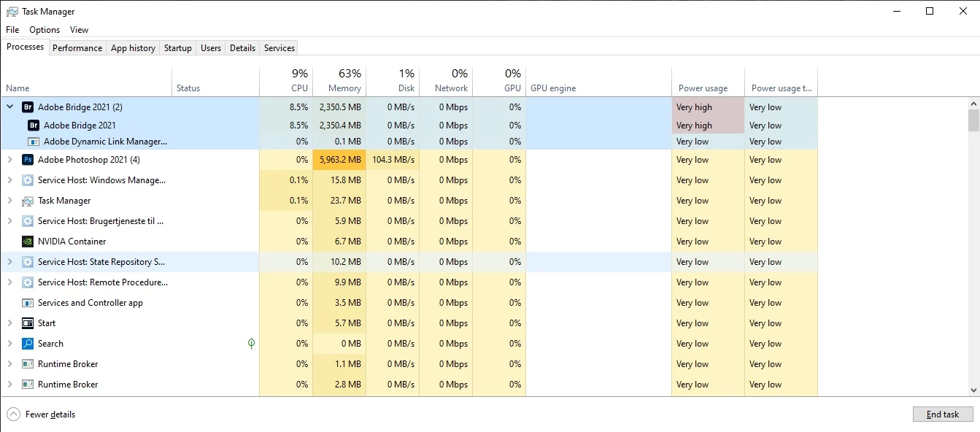Image resolution: width=980 pixels, height=432 pixels.
Task: Select the NVIDIA Container process name
Action: click(x=72, y=242)
